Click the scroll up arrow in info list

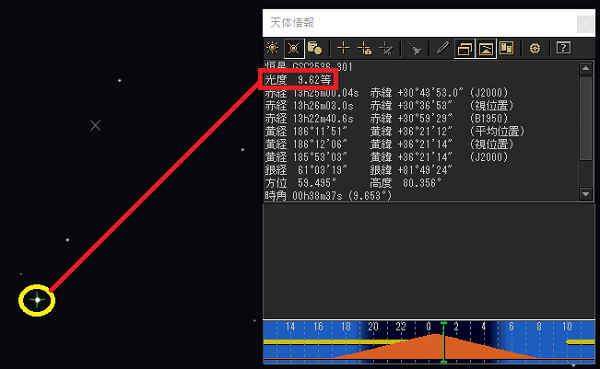586,68
